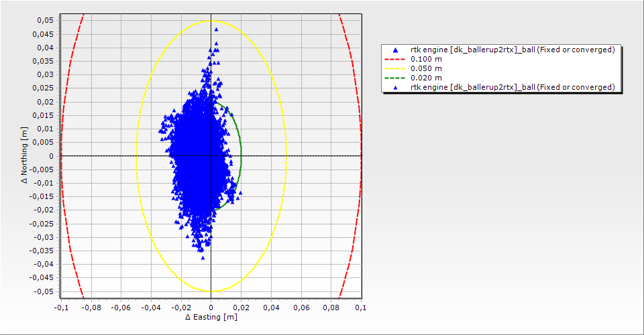
Task: Click the small blue triangle marker in legend
Action: [x=396, y=87]
